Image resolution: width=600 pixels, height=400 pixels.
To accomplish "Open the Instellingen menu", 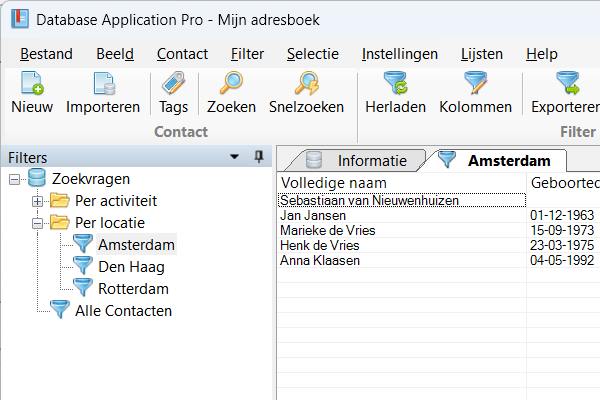I will pos(400,54).
